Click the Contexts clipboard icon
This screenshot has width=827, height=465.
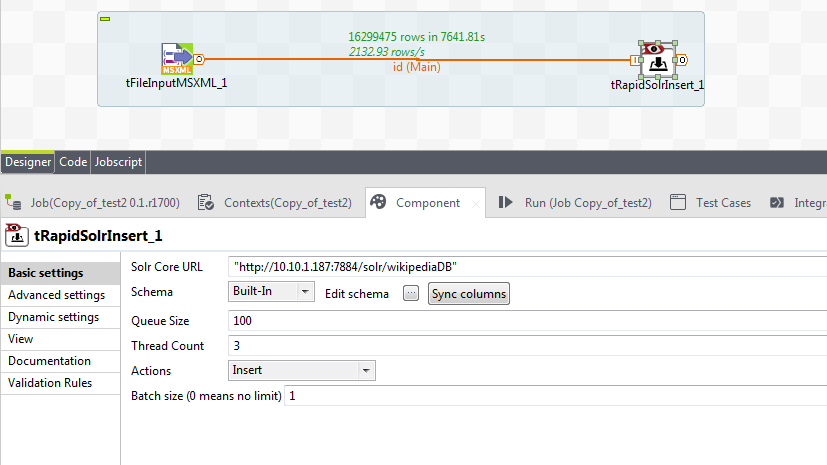[206, 202]
